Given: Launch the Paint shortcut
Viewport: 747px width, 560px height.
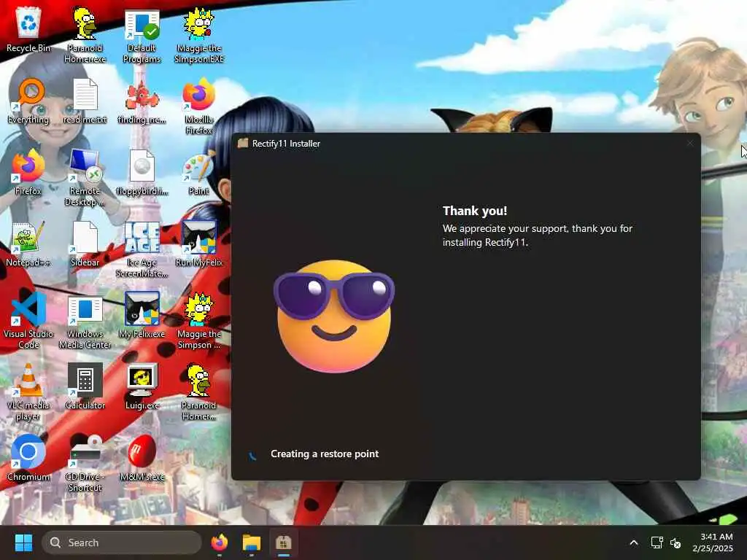Looking at the screenshot, I should [199, 172].
